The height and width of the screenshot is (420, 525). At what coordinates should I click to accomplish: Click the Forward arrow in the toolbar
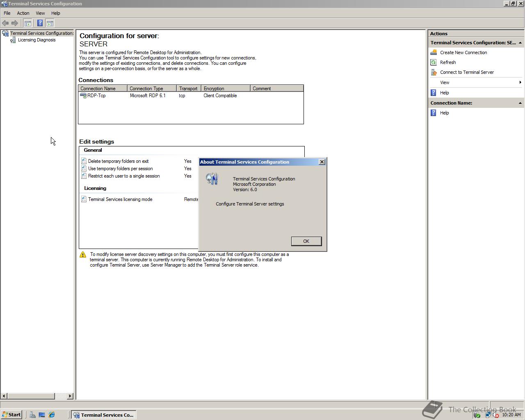coord(15,23)
